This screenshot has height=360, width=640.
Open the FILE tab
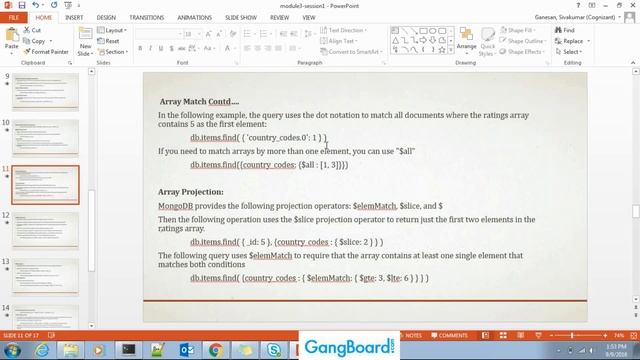pos(13,18)
